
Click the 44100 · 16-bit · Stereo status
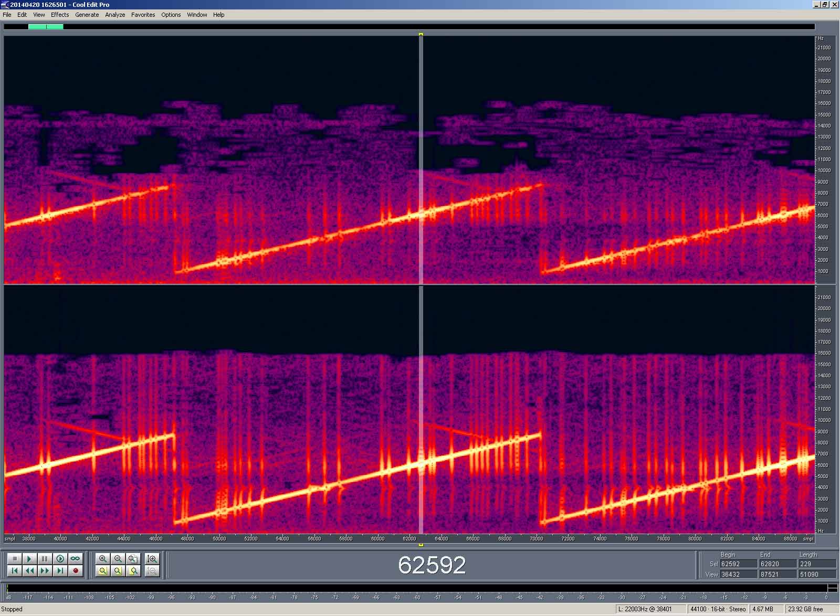pyautogui.click(x=718, y=609)
